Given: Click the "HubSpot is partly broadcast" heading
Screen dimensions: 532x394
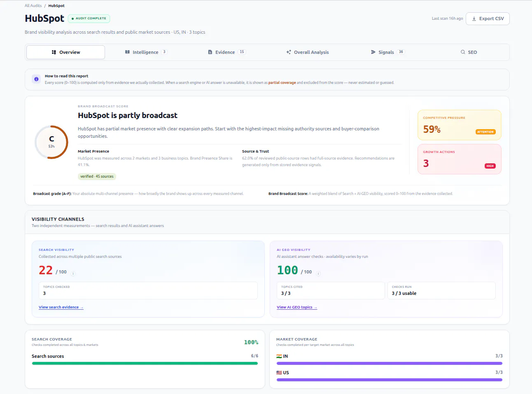Looking at the screenshot, I should tap(128, 116).
